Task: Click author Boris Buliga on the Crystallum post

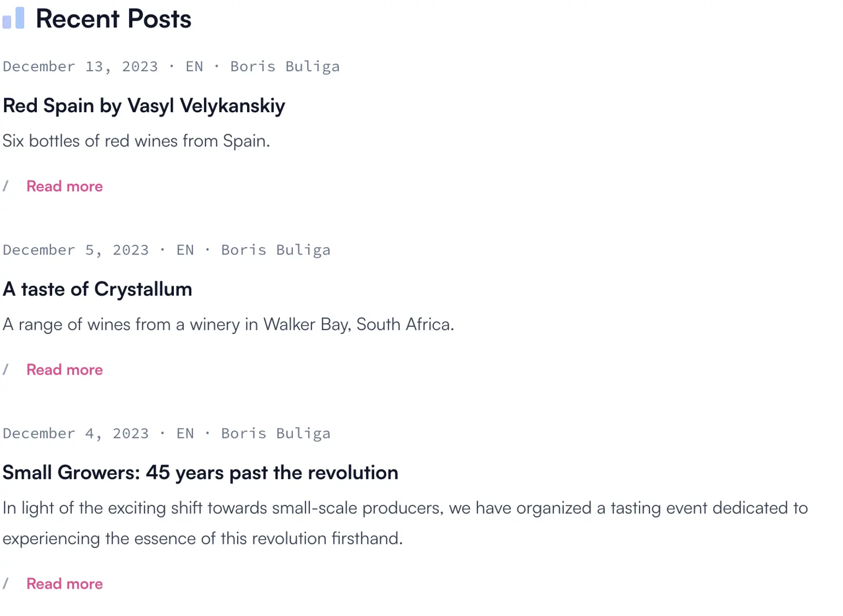Action: click(x=275, y=250)
